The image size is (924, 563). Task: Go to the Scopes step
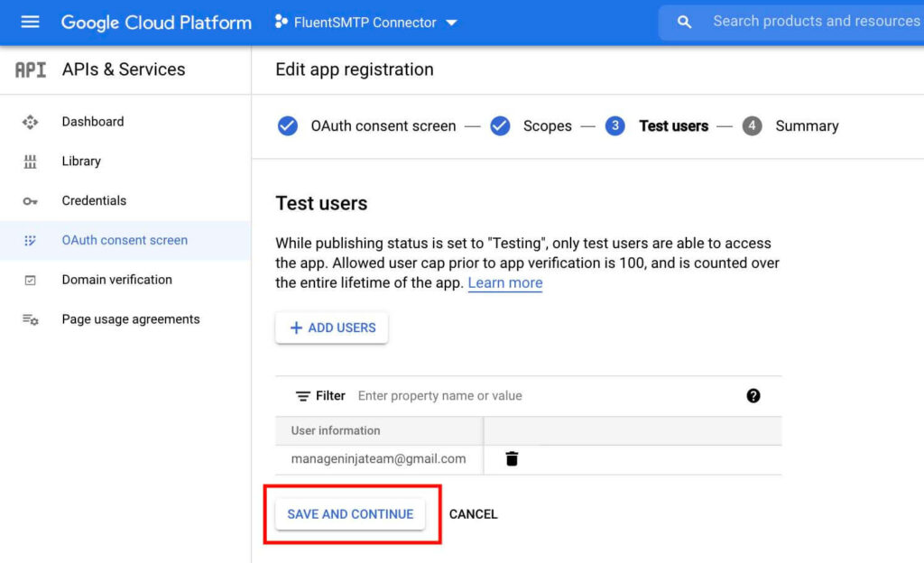(548, 126)
